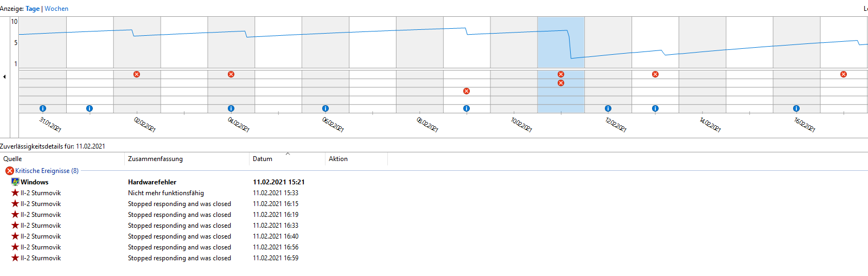
Task: Select the red error icon on 13.02.2021
Action: click(x=655, y=74)
